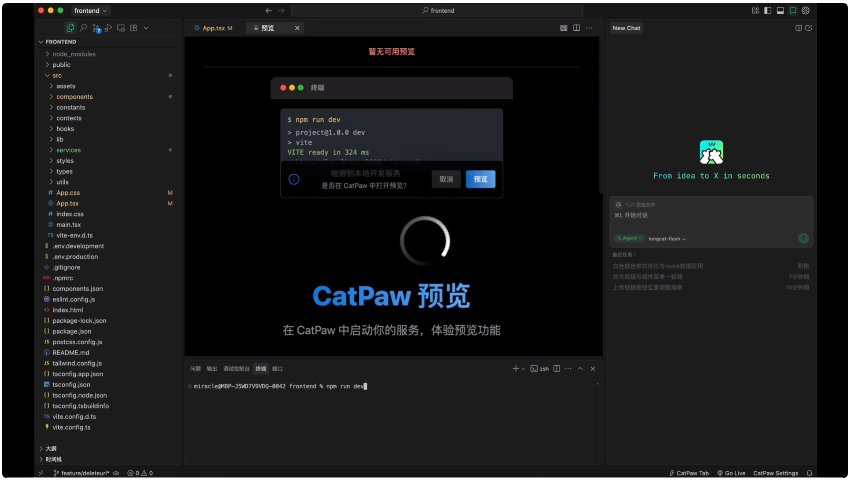Open the Run and Debug view icon

pyautogui.click(x=108, y=28)
